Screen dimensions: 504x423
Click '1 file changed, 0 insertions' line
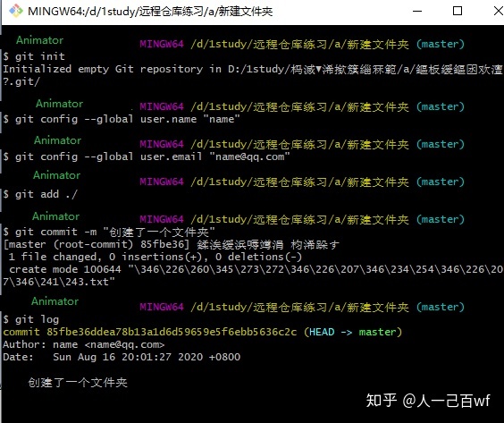[155, 257]
